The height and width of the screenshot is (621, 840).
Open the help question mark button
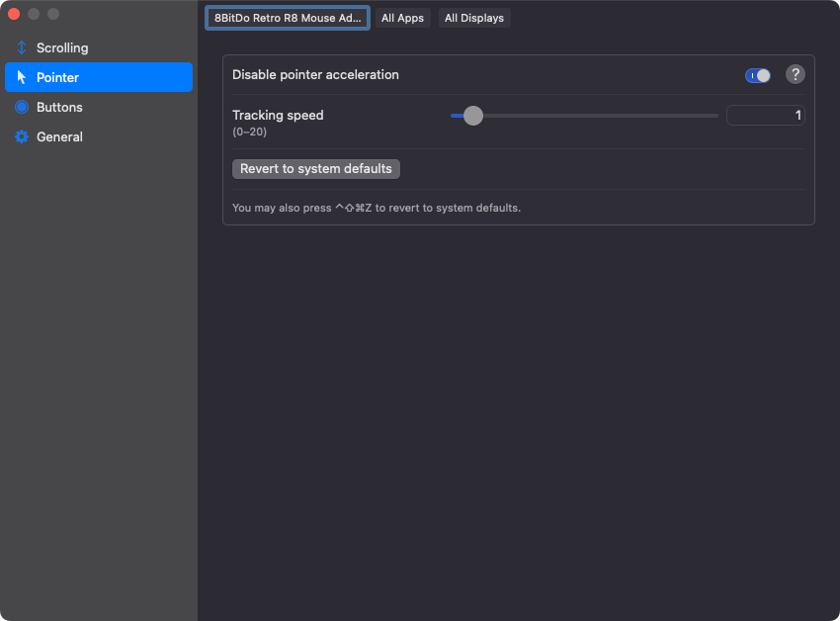(795, 74)
